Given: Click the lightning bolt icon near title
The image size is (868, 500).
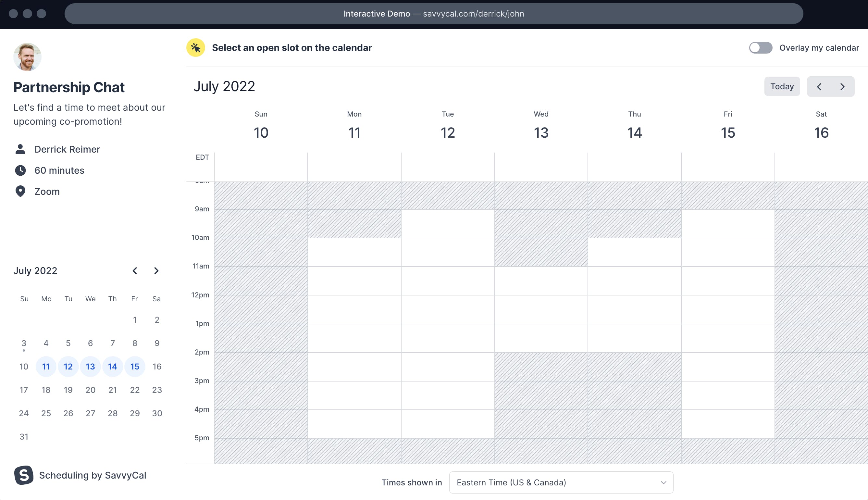Looking at the screenshot, I should click(x=197, y=48).
